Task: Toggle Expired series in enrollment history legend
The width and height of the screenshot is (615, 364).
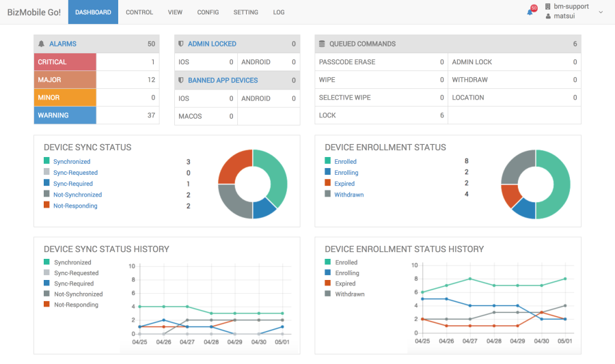Action: (x=340, y=283)
